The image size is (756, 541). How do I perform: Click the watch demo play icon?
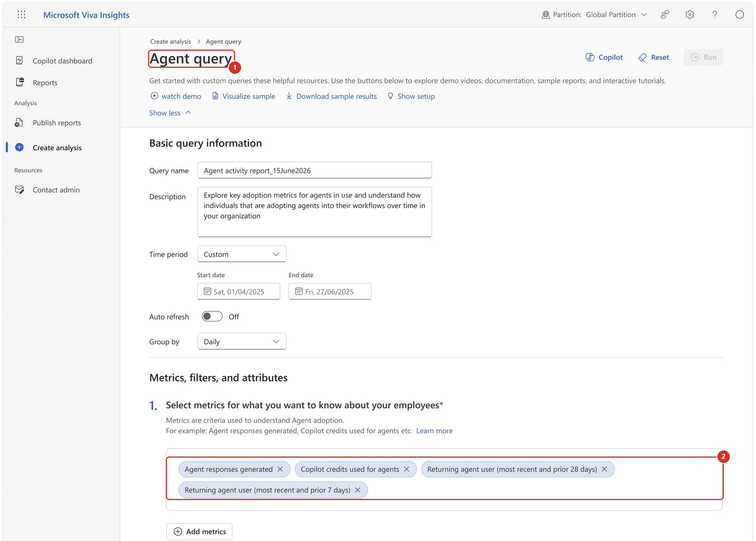(x=154, y=96)
